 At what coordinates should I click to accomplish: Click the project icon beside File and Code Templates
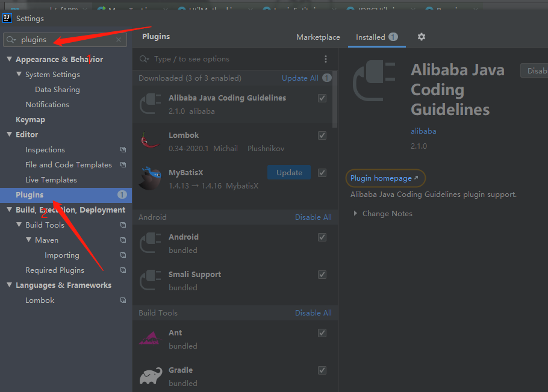pyautogui.click(x=123, y=164)
